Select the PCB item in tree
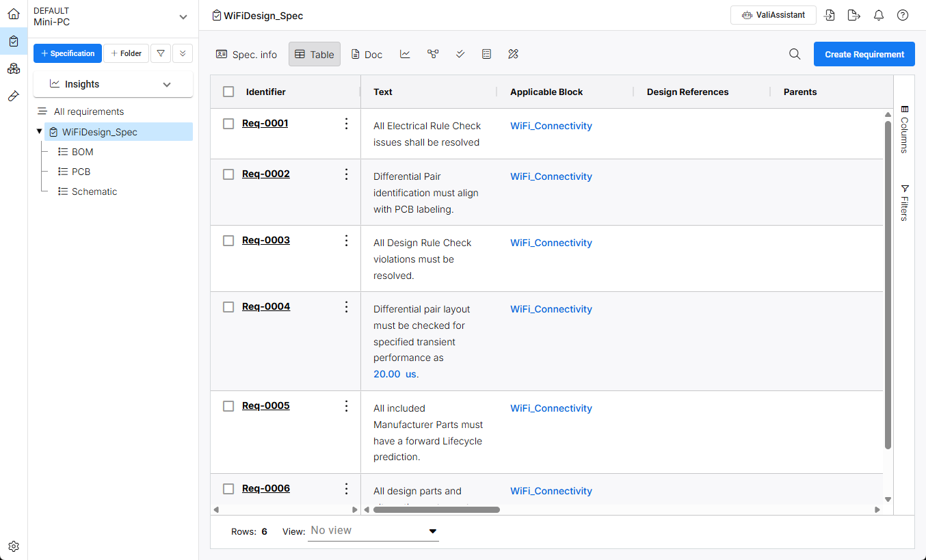This screenshot has height=560, width=926. tap(81, 172)
